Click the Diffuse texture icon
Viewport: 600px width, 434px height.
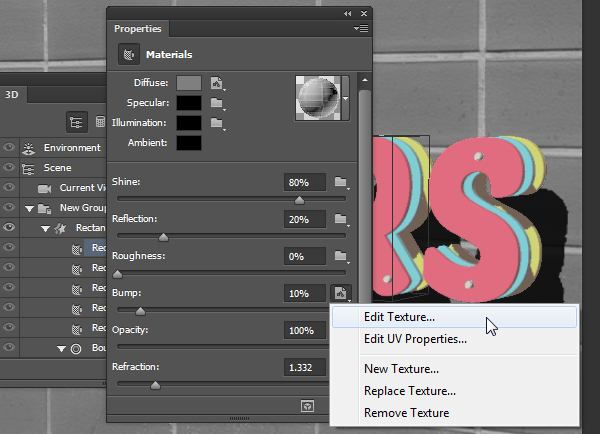216,83
